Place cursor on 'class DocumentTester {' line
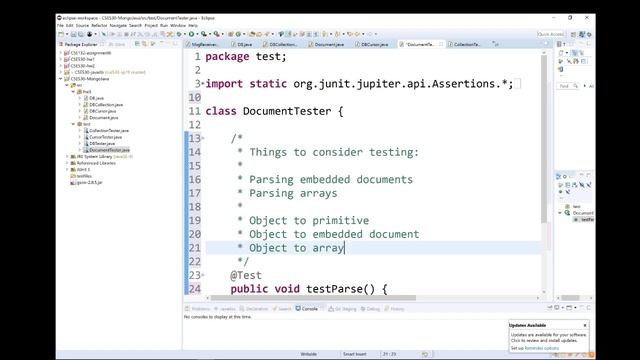The width and height of the screenshot is (640, 360). pyautogui.click(x=274, y=111)
